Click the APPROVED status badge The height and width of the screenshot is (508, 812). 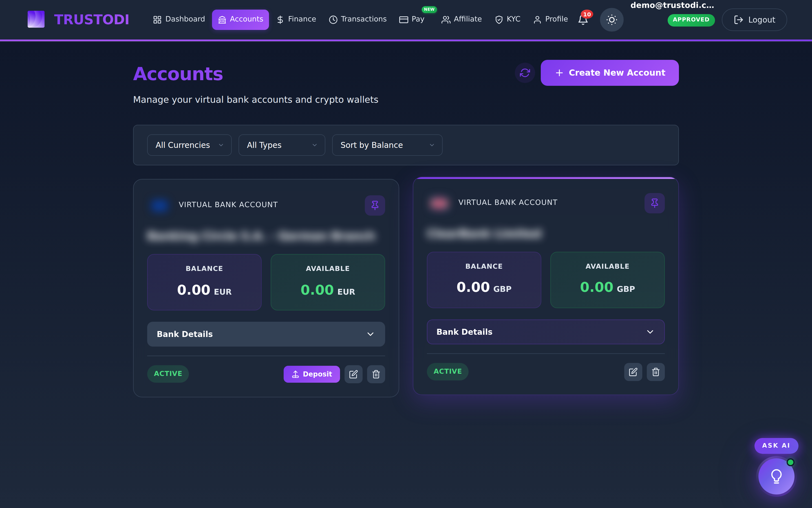691,20
